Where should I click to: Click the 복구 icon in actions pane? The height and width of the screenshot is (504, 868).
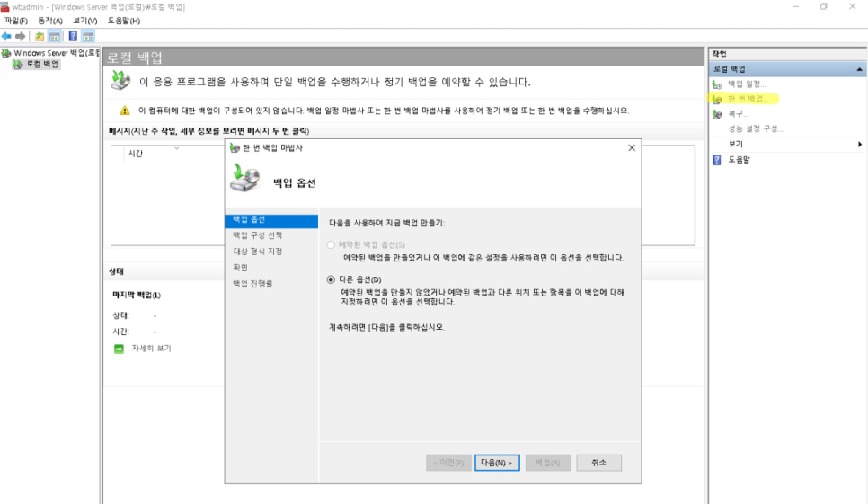coord(717,114)
